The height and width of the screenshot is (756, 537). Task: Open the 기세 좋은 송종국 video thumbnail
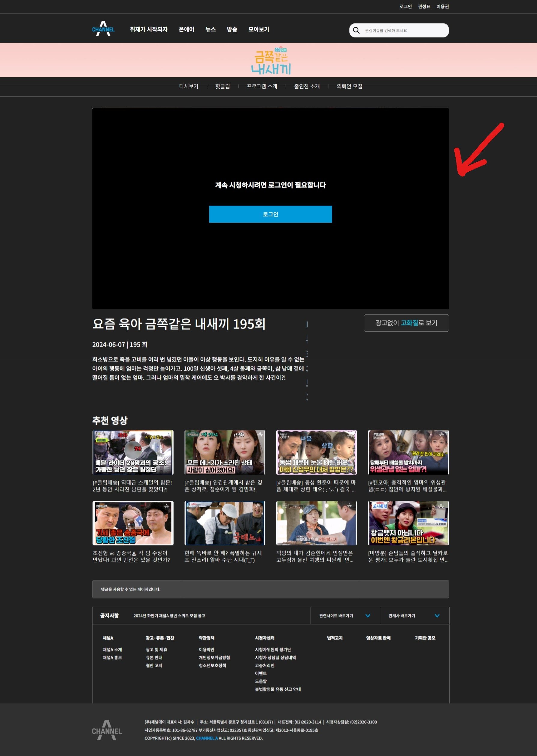(132, 523)
